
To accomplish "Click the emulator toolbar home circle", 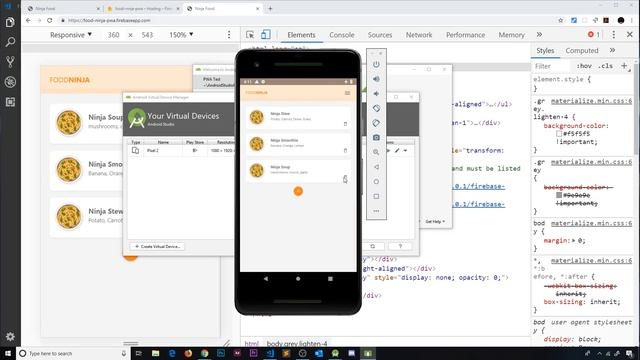I will (376, 182).
